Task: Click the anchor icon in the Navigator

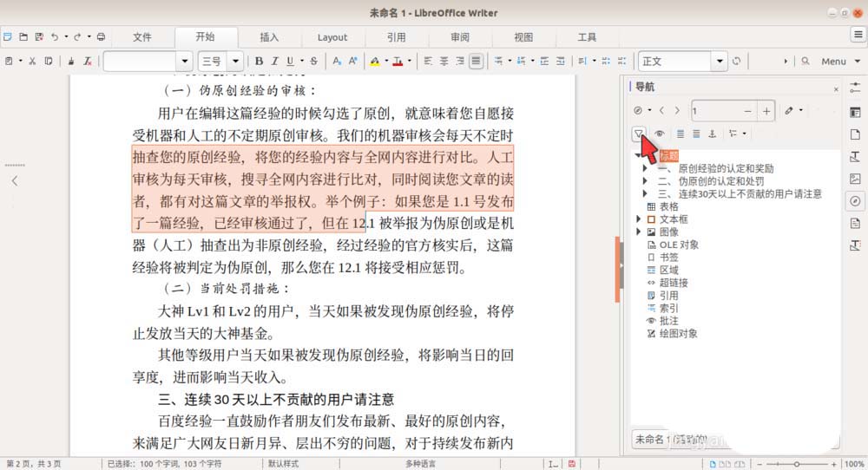Action: 713,134
